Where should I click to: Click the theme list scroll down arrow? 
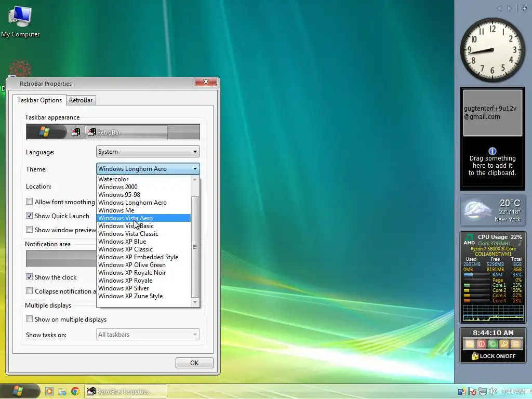[195, 302]
